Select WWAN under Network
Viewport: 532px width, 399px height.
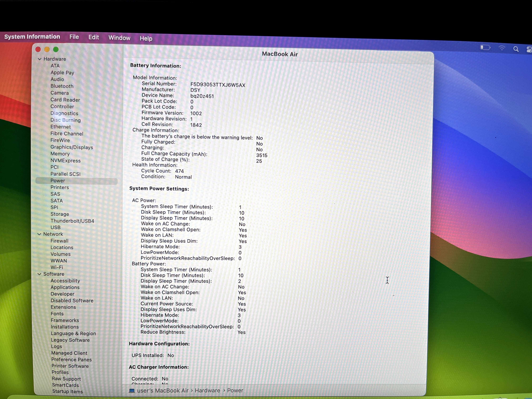[x=59, y=261]
